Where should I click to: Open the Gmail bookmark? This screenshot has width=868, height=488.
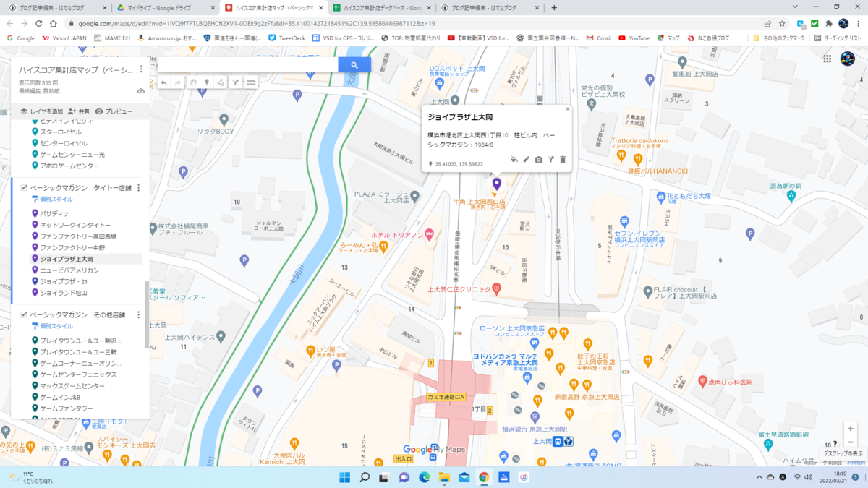[599, 38]
